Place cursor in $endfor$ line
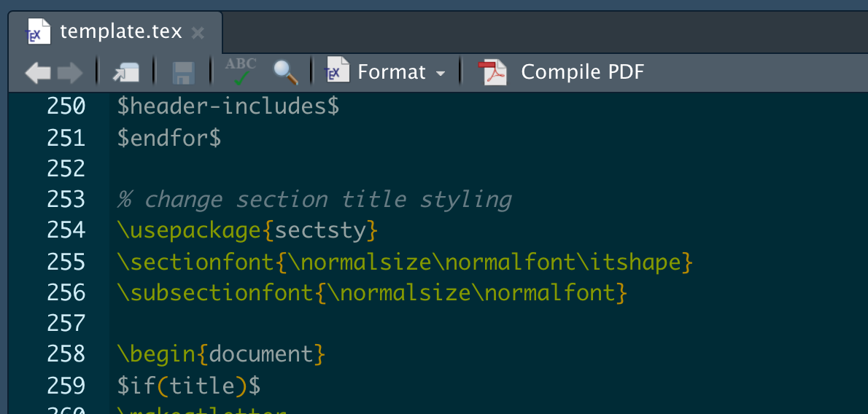The height and width of the screenshot is (414, 868). pyautogui.click(x=168, y=138)
